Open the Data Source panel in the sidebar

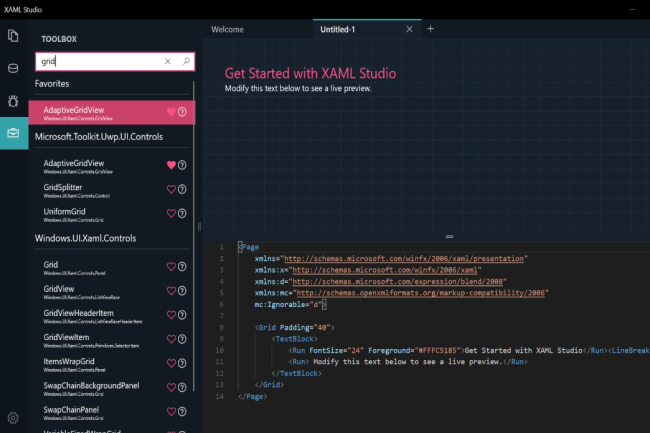[14, 68]
